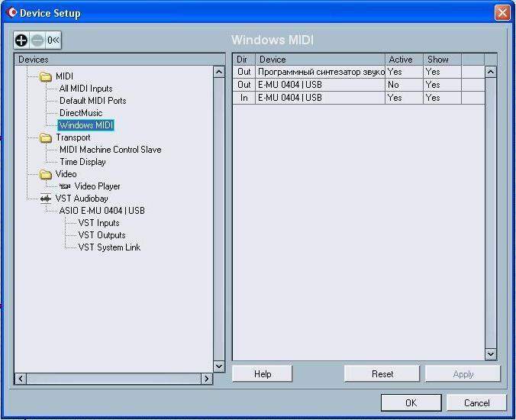Click the Reset button

click(x=382, y=374)
